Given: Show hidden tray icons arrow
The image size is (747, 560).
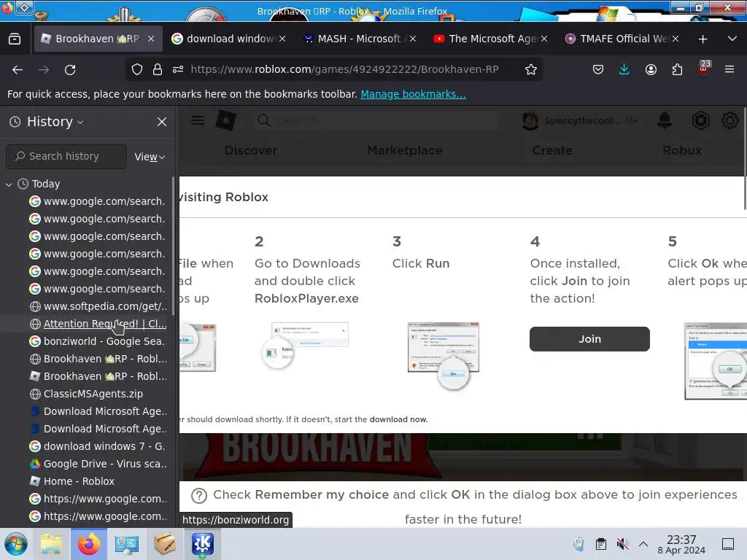Looking at the screenshot, I should pyautogui.click(x=643, y=544).
